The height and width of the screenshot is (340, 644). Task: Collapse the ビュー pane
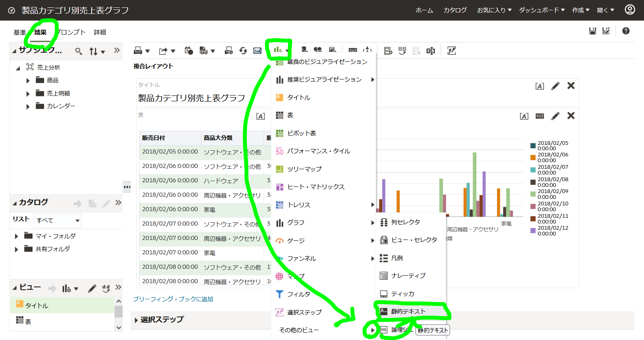coord(15,288)
